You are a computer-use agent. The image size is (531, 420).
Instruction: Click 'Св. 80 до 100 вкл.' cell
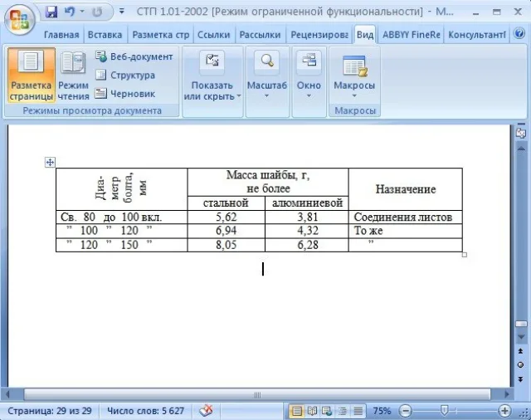(122, 217)
